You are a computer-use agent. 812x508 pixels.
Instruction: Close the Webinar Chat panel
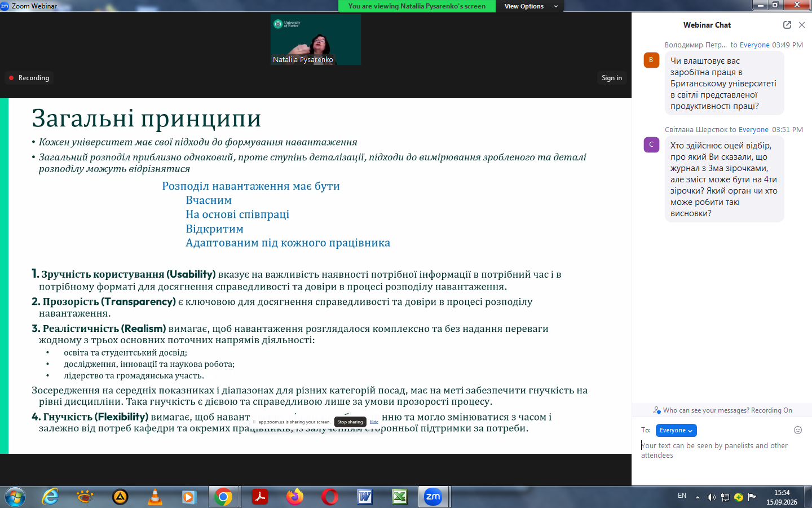click(x=802, y=25)
